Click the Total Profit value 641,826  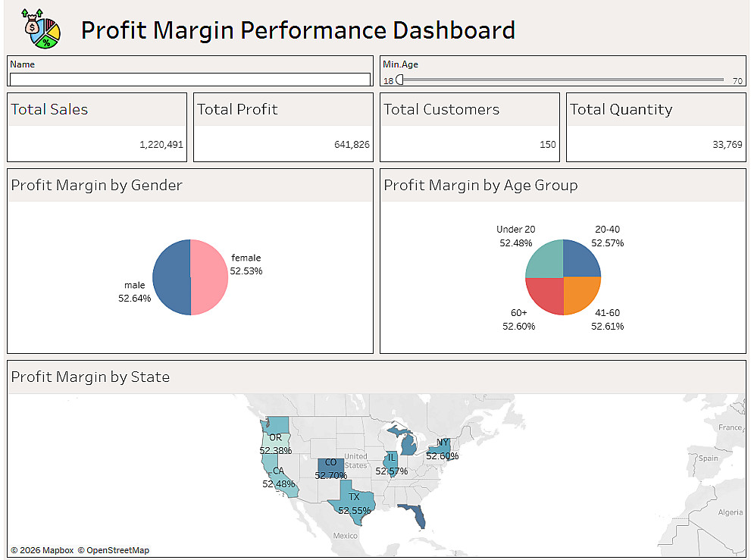[x=352, y=145]
